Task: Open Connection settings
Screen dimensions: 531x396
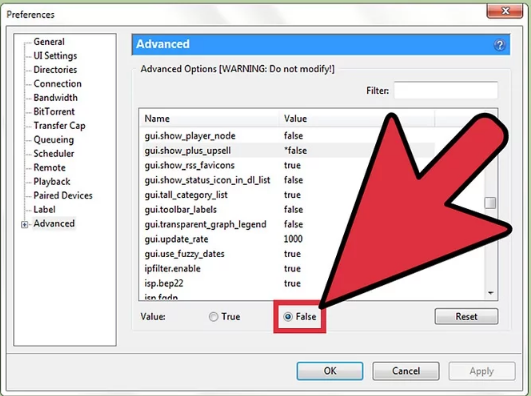Action: [57, 84]
